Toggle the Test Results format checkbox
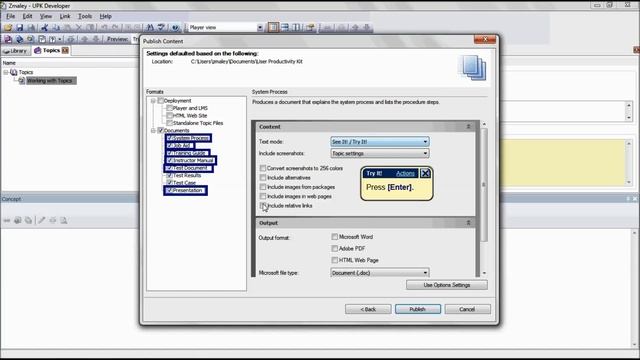 click(x=169, y=175)
